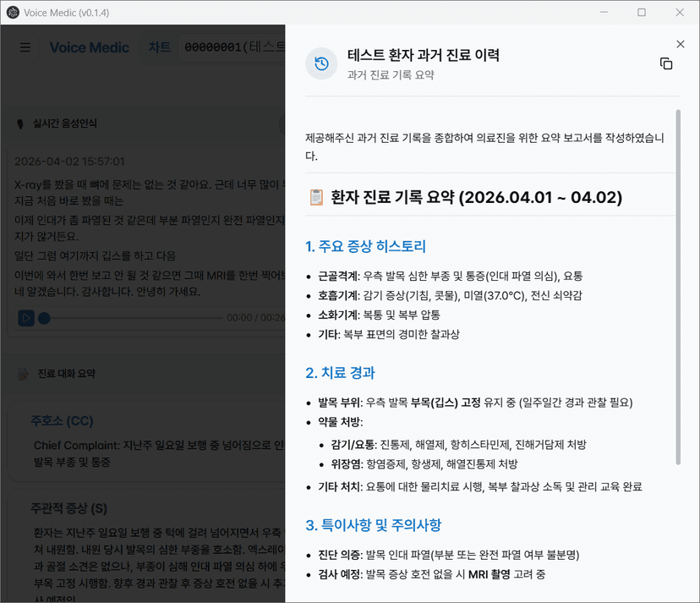700x603 pixels.
Task: Click the 주호소 (CC) section title
Action: [x=62, y=420]
